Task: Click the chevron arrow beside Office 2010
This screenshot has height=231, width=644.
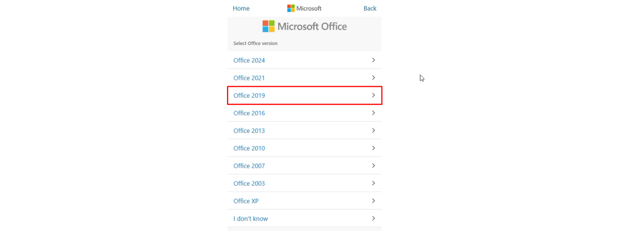Action: [374, 148]
